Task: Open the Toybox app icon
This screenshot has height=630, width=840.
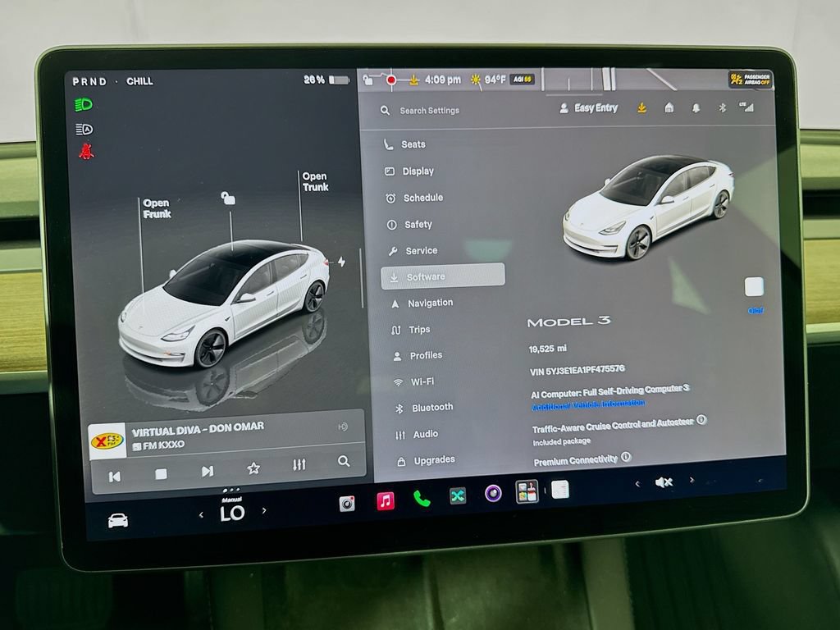Action: click(x=527, y=491)
